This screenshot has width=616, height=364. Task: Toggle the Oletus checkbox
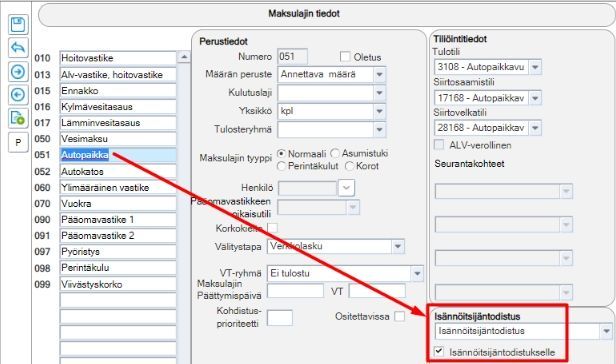tap(345, 57)
